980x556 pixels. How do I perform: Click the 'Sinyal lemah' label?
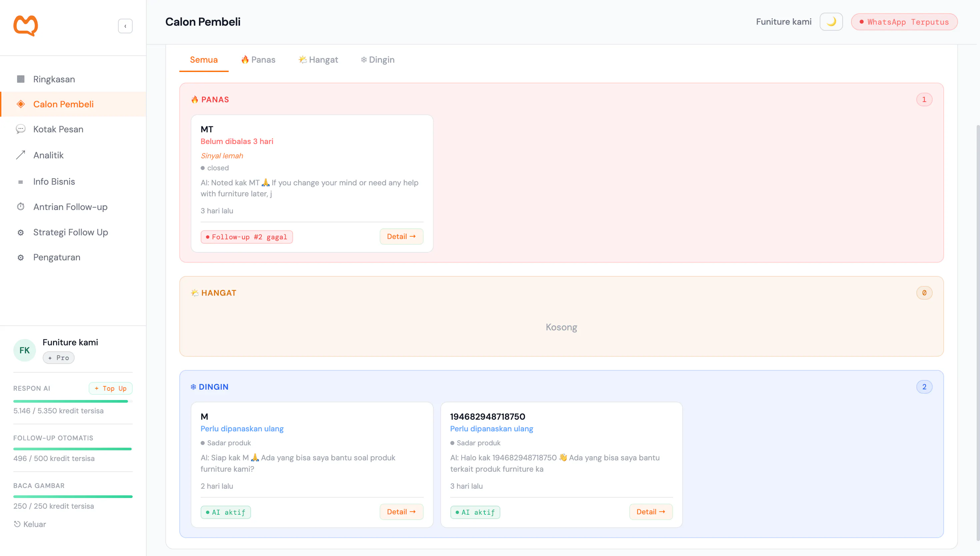coord(222,156)
